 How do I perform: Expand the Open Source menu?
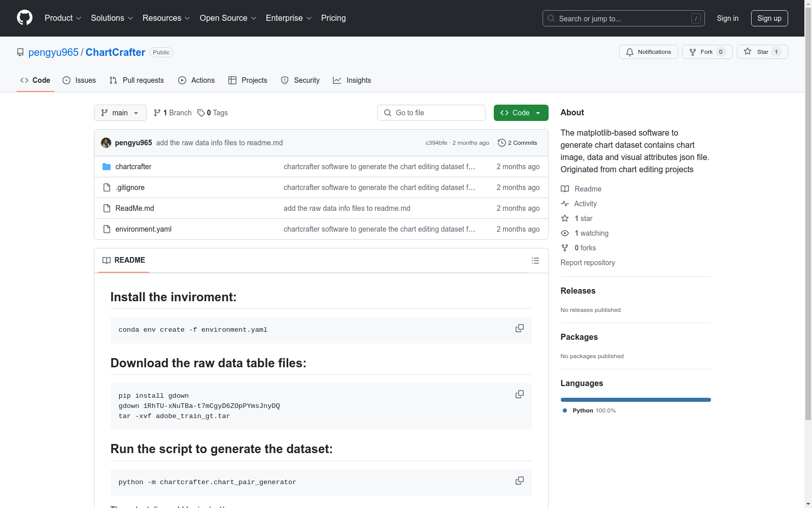(228, 18)
